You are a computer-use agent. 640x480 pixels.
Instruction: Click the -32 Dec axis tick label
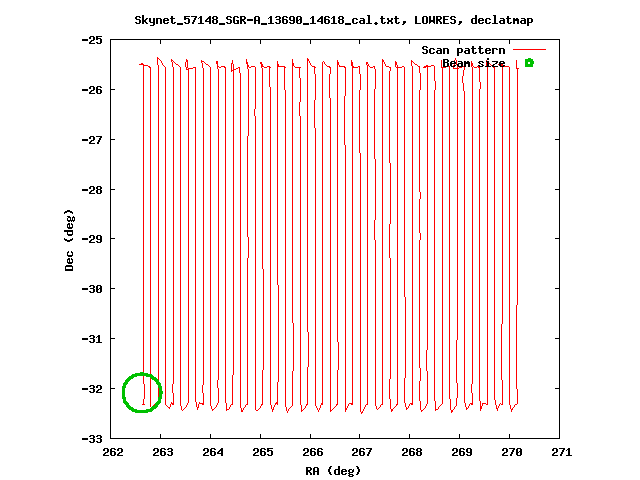pyautogui.click(x=92, y=389)
